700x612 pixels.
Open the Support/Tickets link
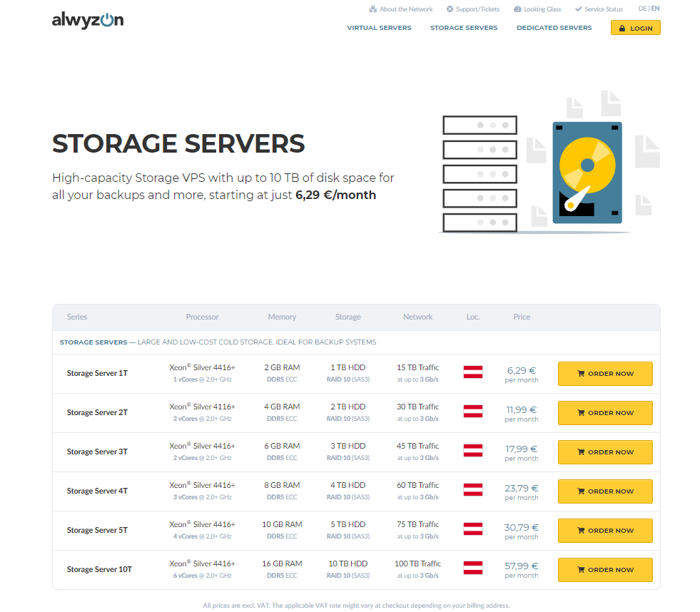473,9
